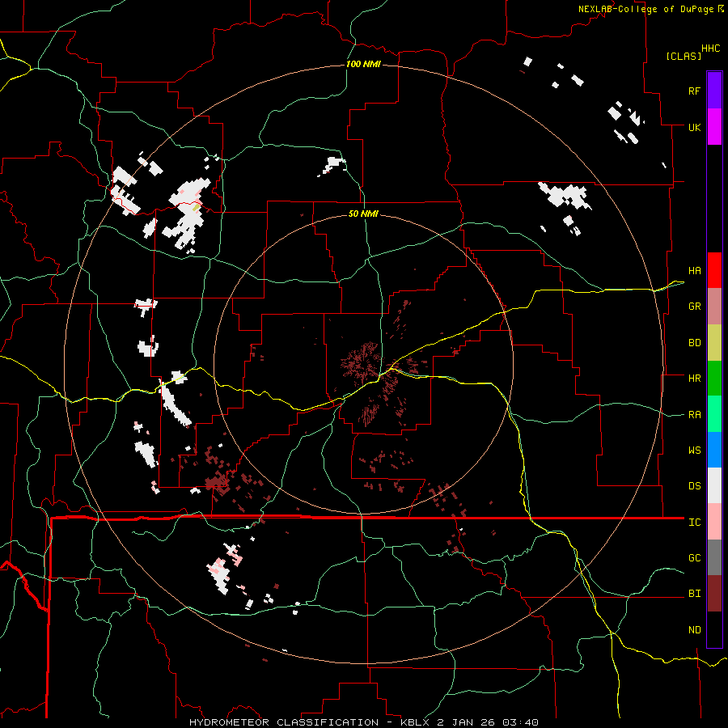Click the GR legend label
This screenshot has width=728, height=728.
tap(695, 307)
